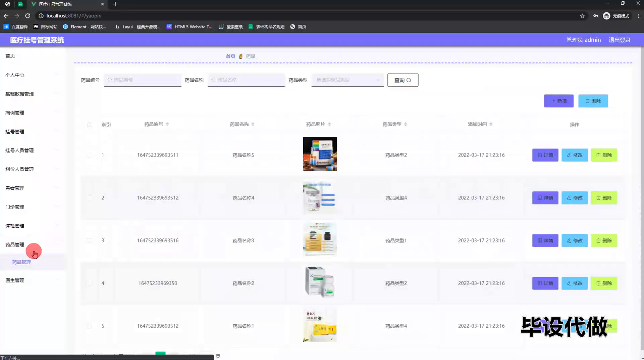644x360 pixels.
Task: Tick the checkbox for row 药品名称1
Action: point(89,326)
